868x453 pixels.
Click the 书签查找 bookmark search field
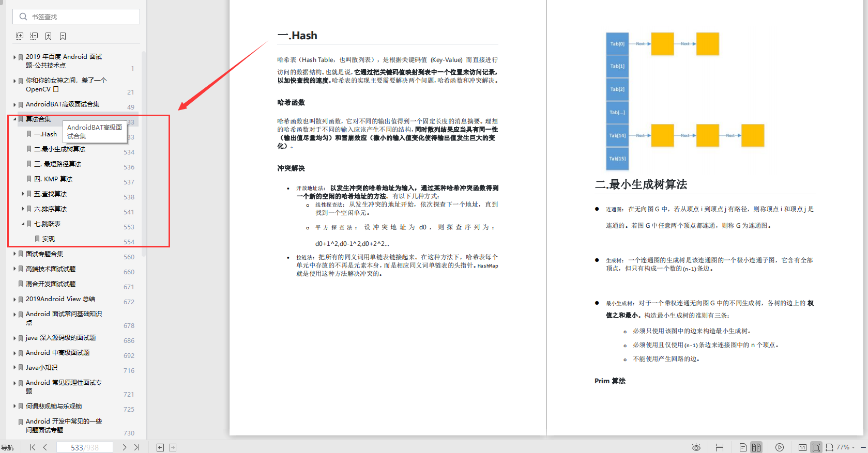(76, 17)
